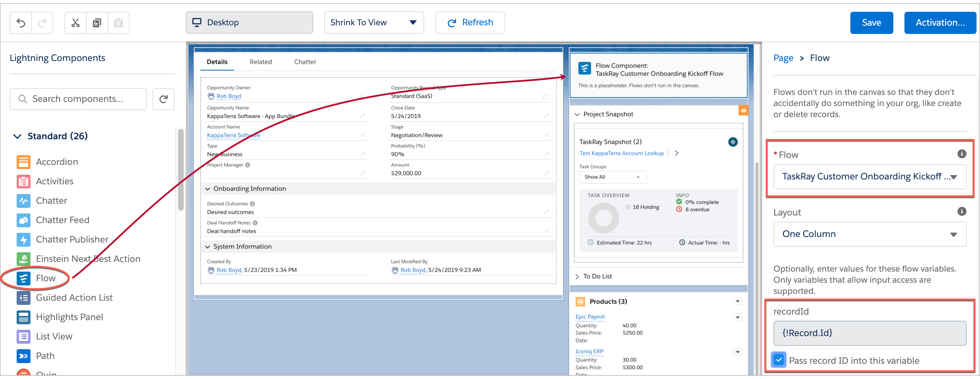The height and width of the screenshot is (379, 980).
Task: Click Desired Outcomes help info icon
Action: (x=252, y=204)
